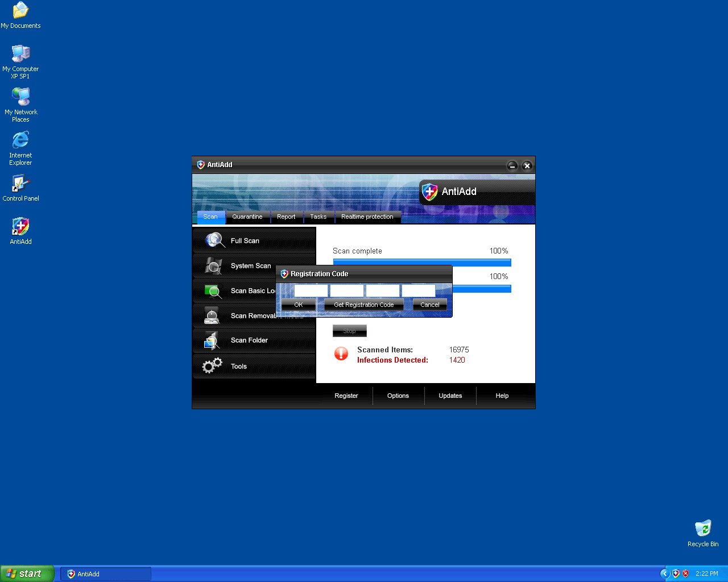
Task: Open Internet Explorer desktop icon
Action: click(20, 140)
